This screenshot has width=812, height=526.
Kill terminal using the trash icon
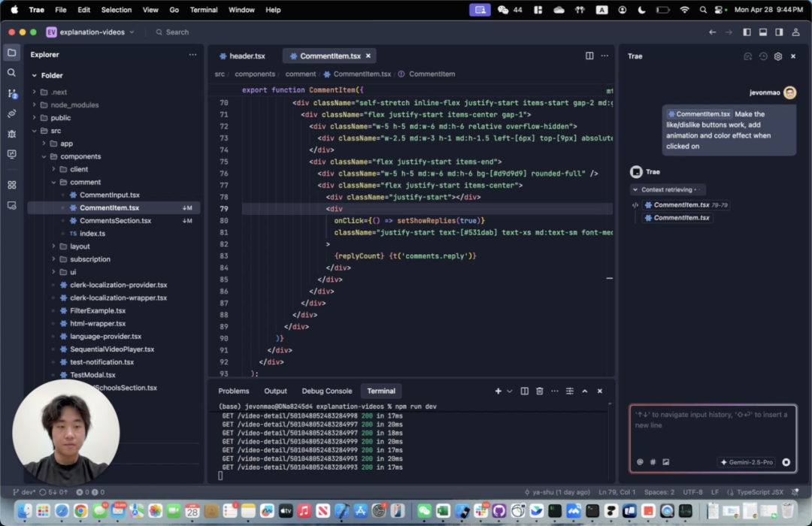(x=539, y=391)
